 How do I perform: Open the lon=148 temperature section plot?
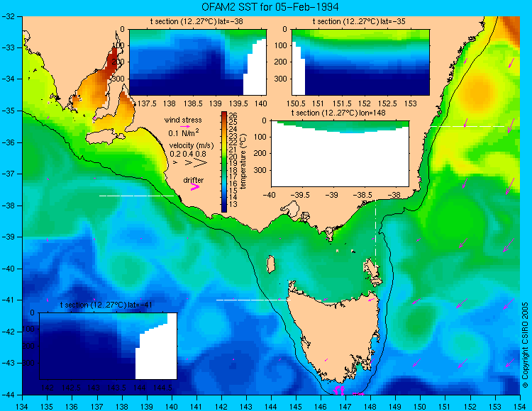pos(340,154)
